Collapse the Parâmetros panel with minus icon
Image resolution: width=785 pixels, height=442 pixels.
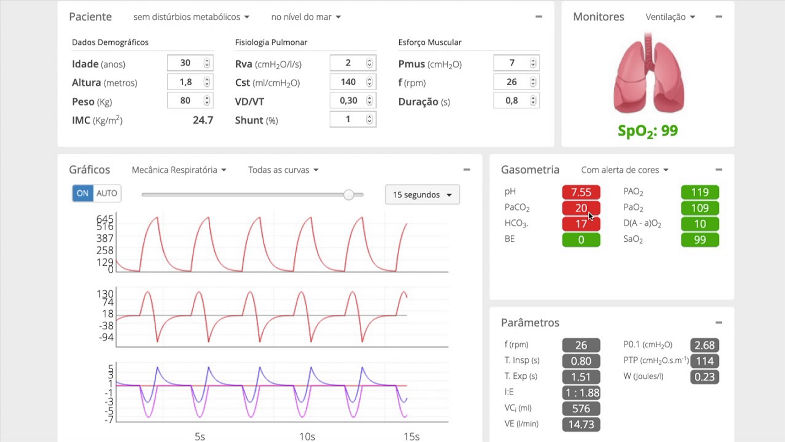tap(718, 323)
